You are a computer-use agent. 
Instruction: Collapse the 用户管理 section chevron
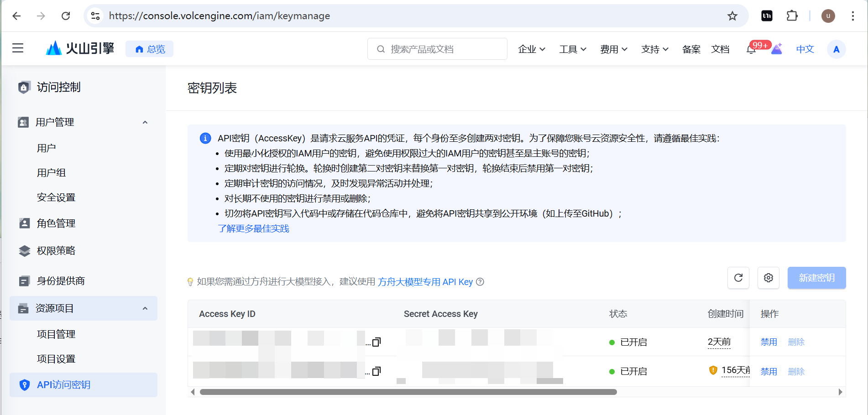pyautogui.click(x=145, y=122)
